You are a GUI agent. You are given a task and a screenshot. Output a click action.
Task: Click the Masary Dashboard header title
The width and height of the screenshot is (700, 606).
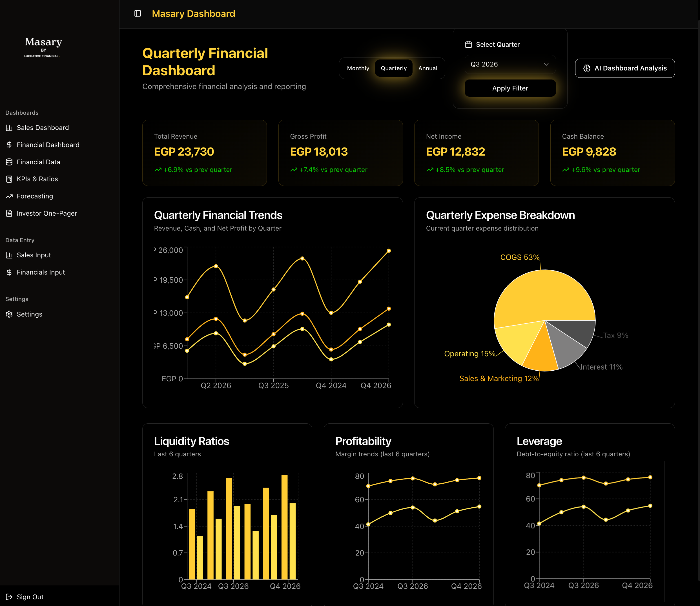(x=193, y=14)
